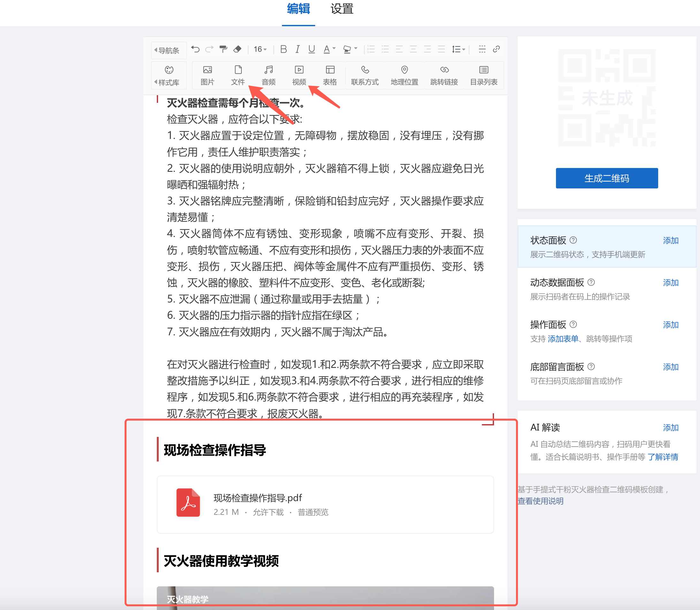This screenshot has width=700, height=610.
Task: Add the 底部留言面板 panel
Action: click(670, 367)
